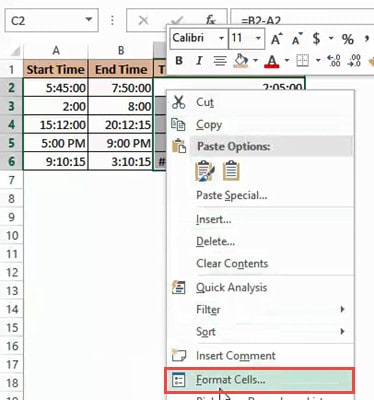Select cell containing 3:10:15
Image resolution: width=374 pixels, height=400 pixels.
point(121,161)
